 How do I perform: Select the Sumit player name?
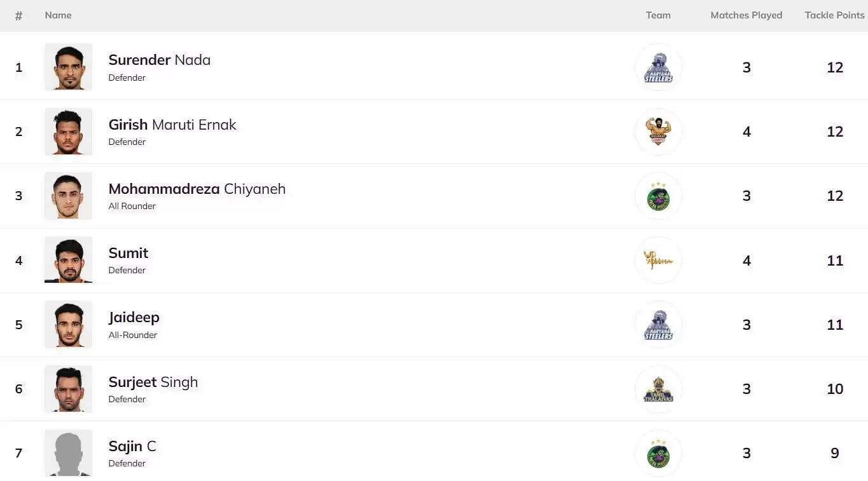(128, 253)
